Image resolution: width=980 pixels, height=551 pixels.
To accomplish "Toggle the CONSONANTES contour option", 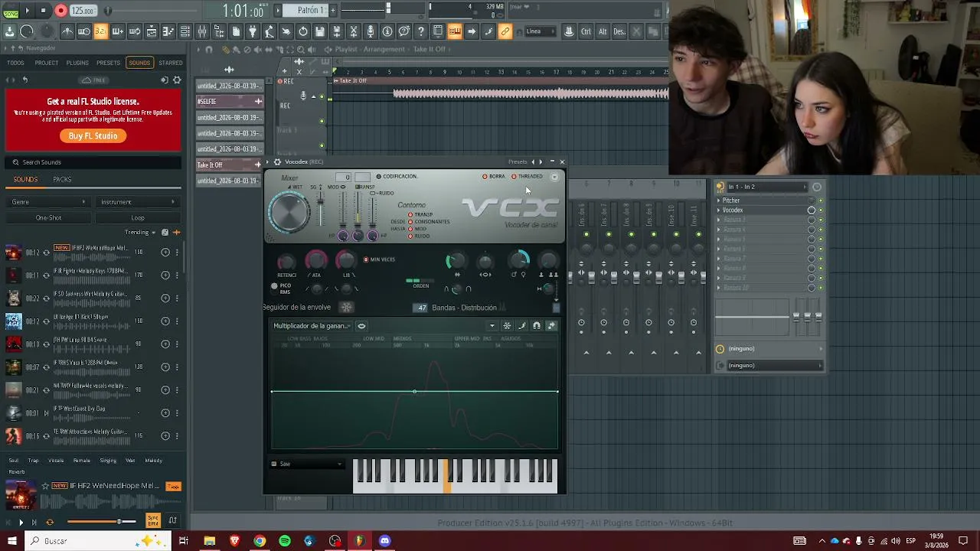I will point(430,222).
